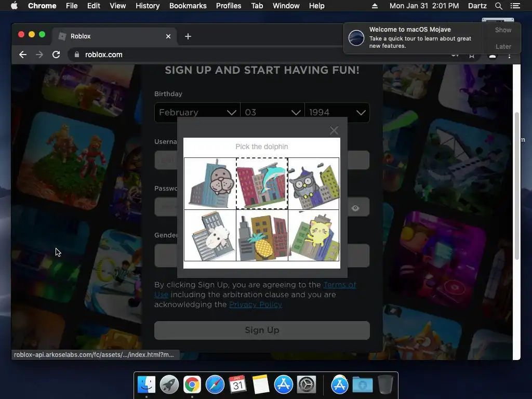Bookmark this page with the star icon
The image size is (532, 399).
coord(472,55)
